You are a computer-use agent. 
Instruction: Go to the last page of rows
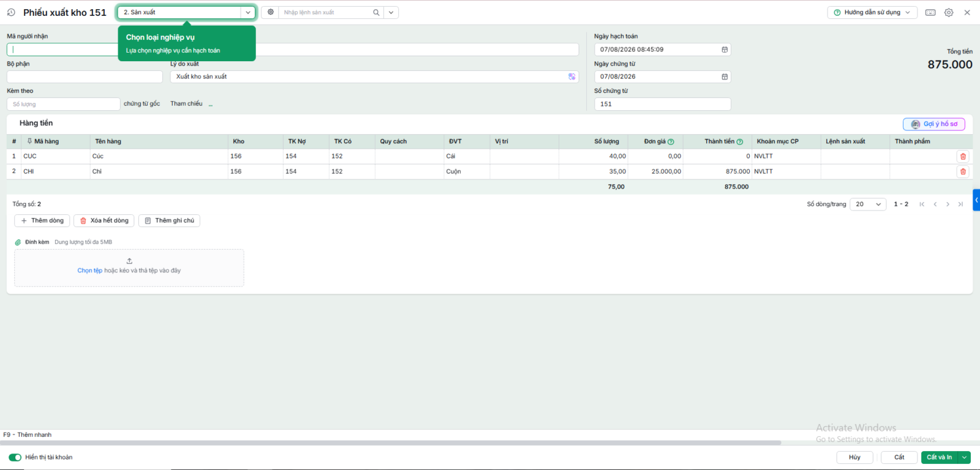click(x=960, y=204)
